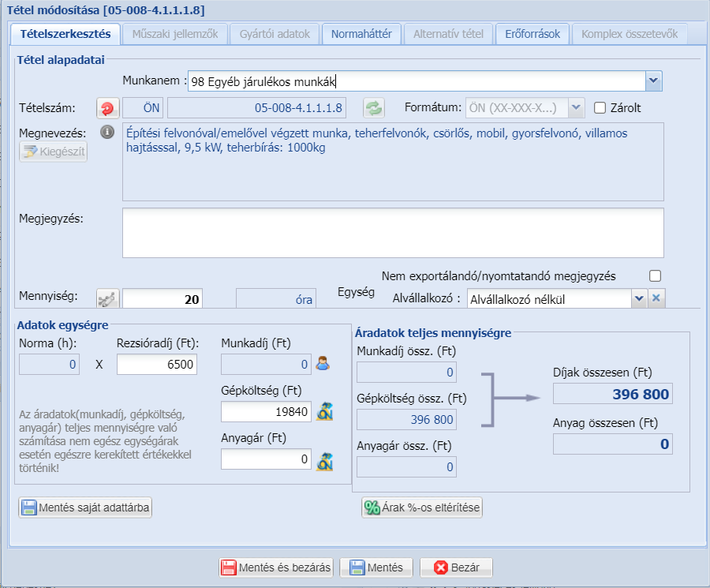
Task: Click the Mentés saját adattárba button
Action: pyautogui.click(x=85, y=507)
